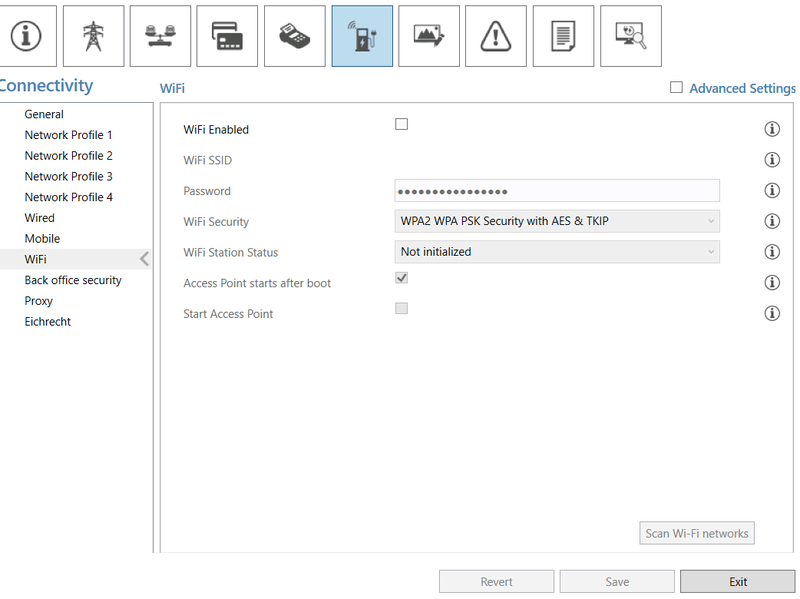Open the payment cards section
The width and height of the screenshot is (800, 599).
(227, 36)
